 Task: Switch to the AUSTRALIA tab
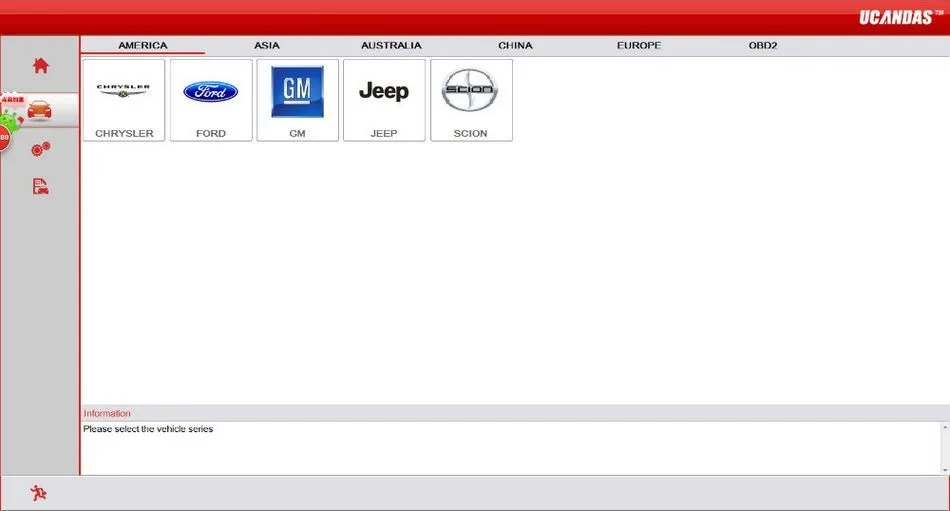click(x=391, y=45)
